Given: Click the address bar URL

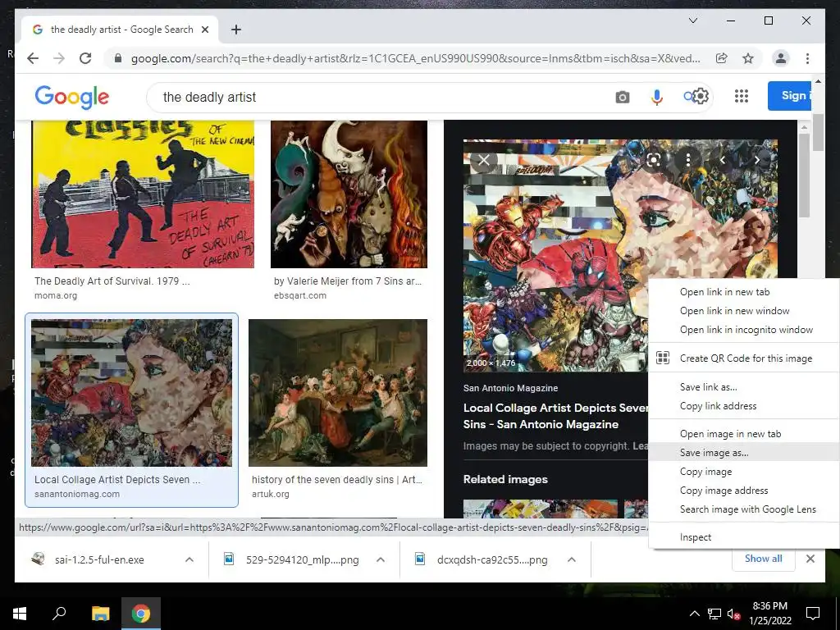Looking at the screenshot, I should pyautogui.click(x=415, y=58).
